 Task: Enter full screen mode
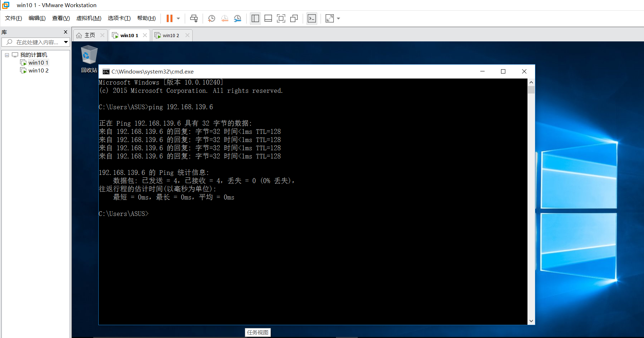(x=281, y=19)
